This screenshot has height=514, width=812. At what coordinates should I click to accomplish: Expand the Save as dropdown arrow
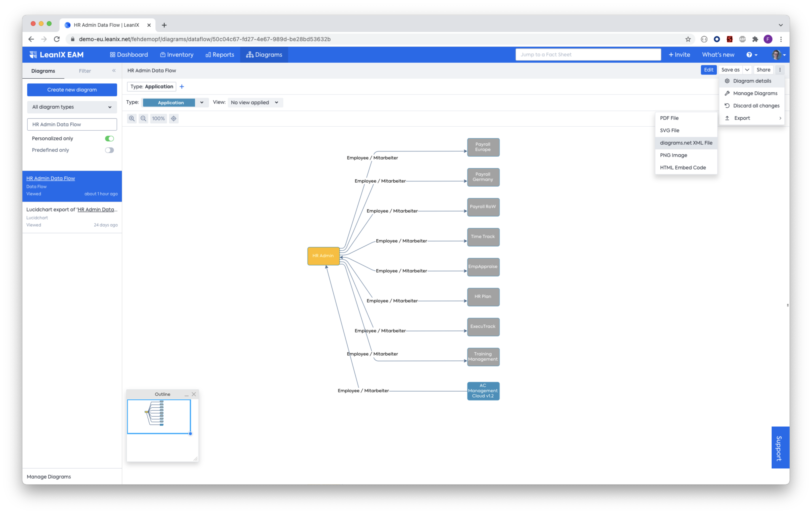pos(747,70)
